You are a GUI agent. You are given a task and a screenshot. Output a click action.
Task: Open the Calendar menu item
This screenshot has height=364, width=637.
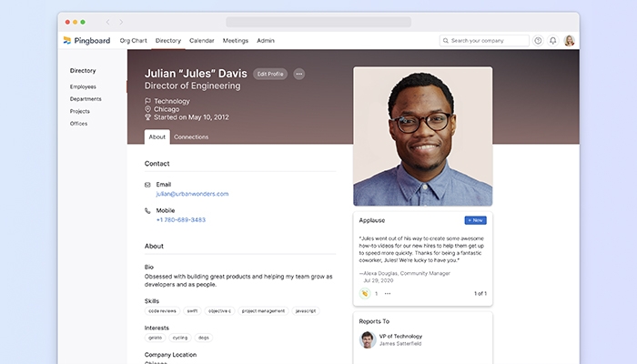tap(202, 41)
